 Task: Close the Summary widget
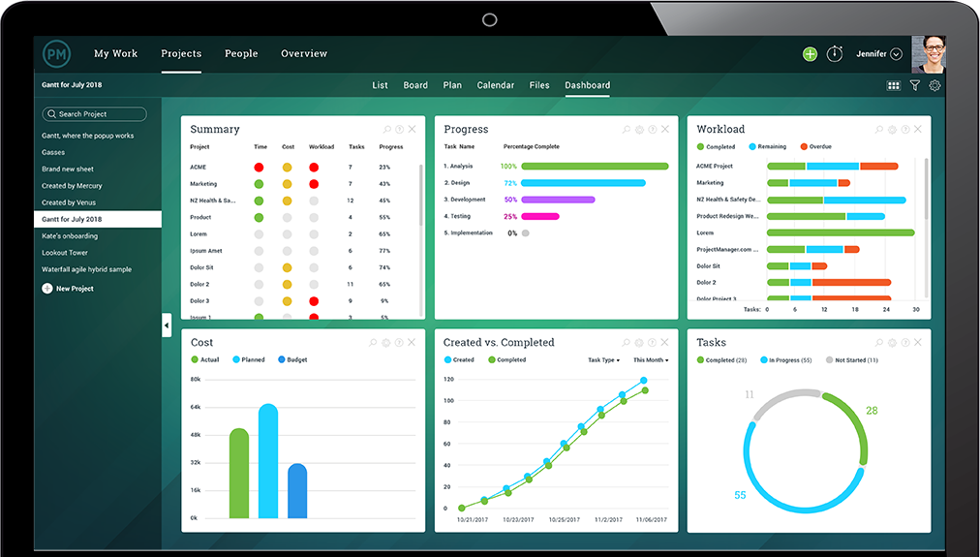coord(412,130)
